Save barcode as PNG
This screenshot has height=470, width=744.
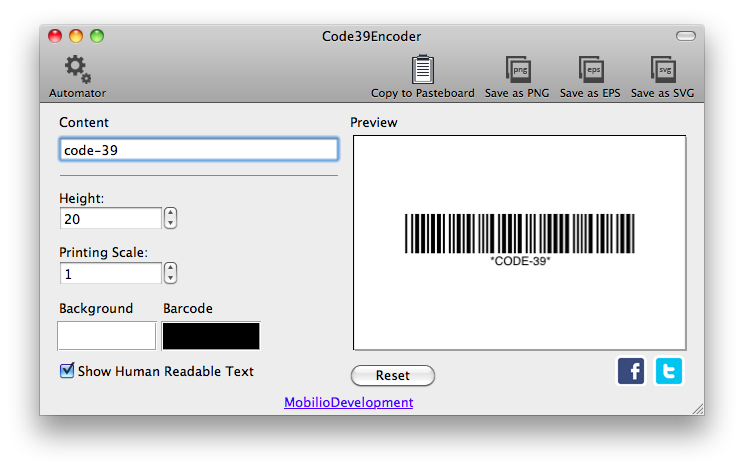[518, 70]
